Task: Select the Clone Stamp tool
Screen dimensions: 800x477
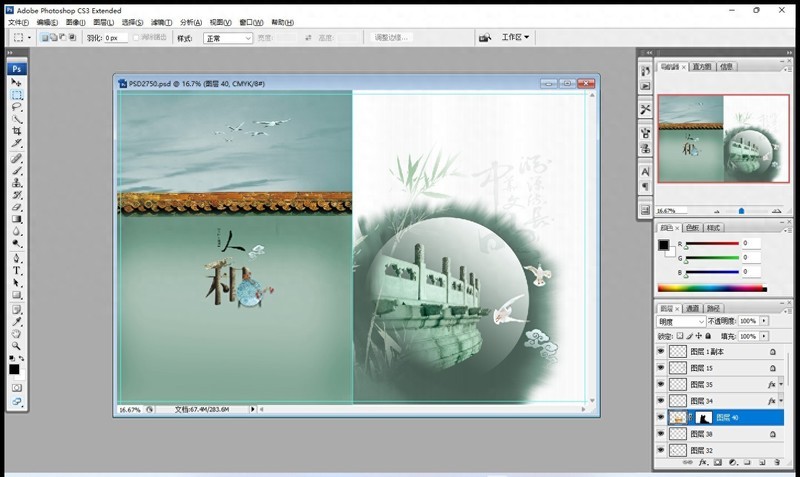Action: click(x=17, y=182)
